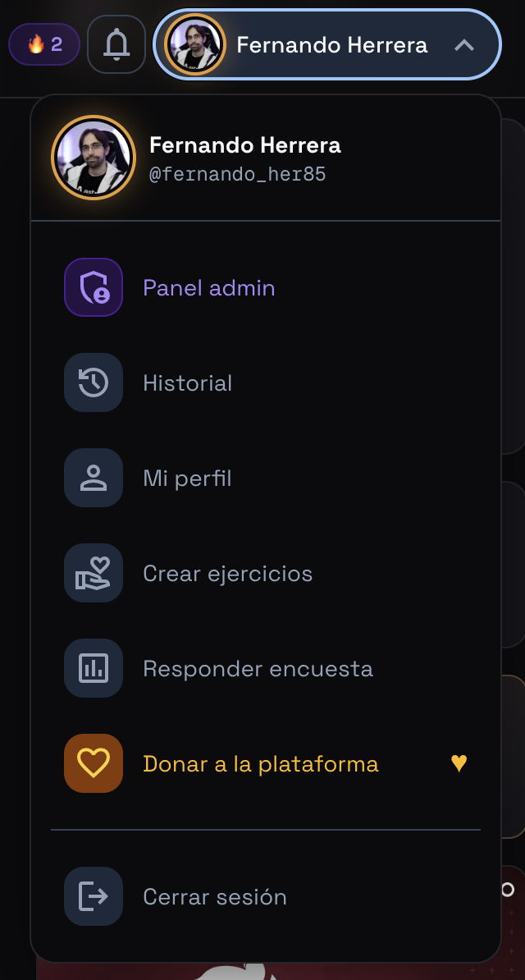The image size is (525, 980).
Task: Go to Mi perfil
Action: 266,479
